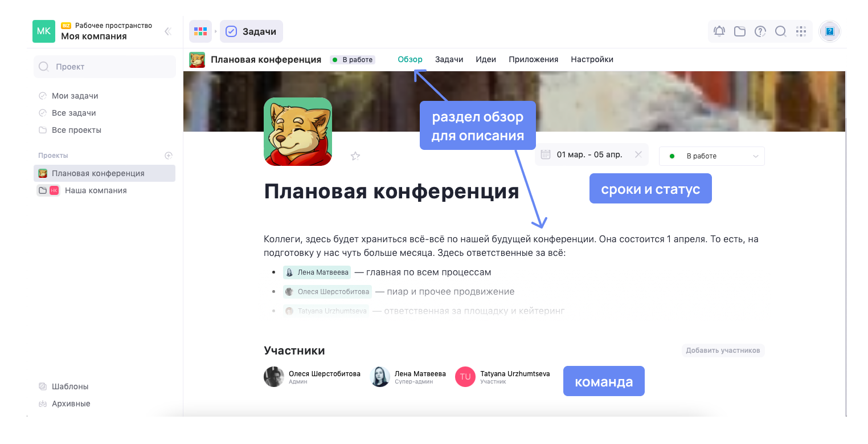Star the project using the star icon
The height and width of the screenshot is (444, 868).
[x=356, y=155]
